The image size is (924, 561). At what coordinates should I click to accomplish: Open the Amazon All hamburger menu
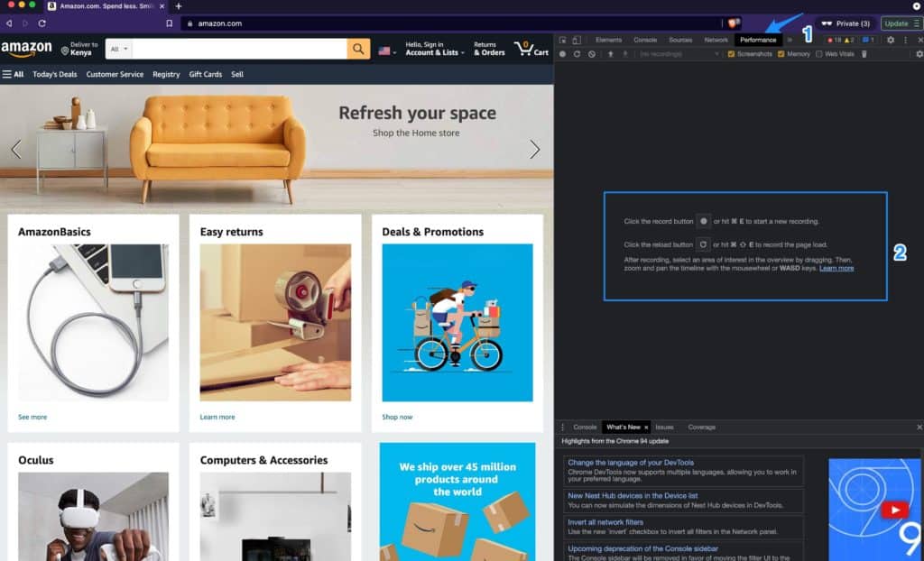[x=13, y=74]
